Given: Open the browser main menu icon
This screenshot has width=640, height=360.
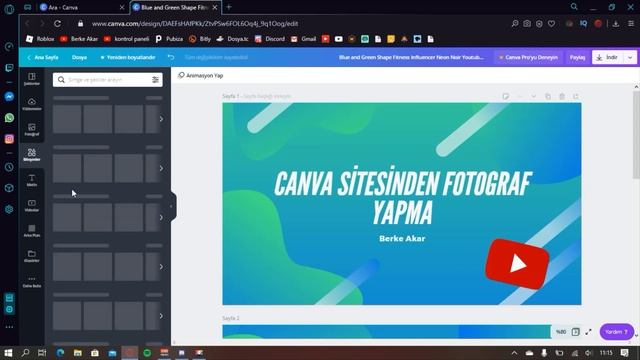Looking at the screenshot, I should 631,24.
